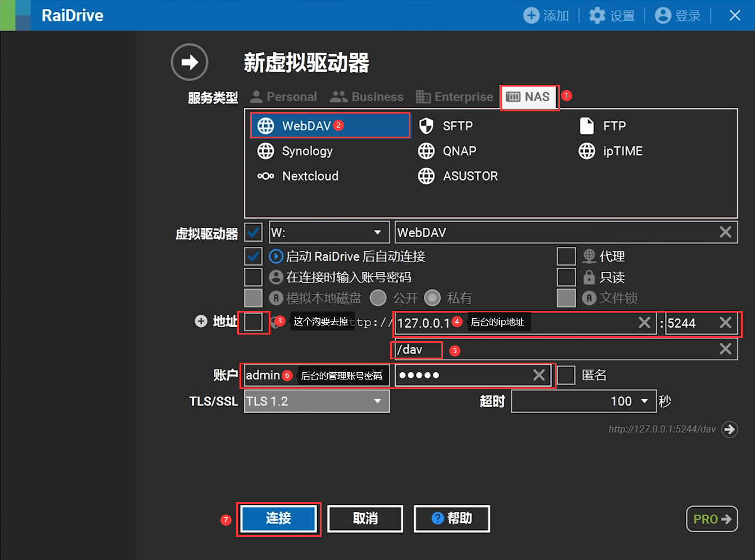Toggle the 虚拟驱动器 drive letter checkbox
Image resolution: width=755 pixels, height=560 pixels.
[x=254, y=232]
